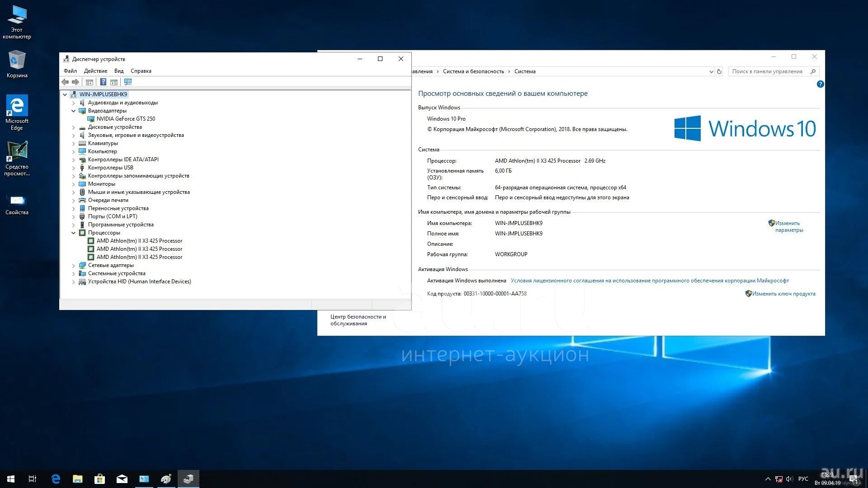
Task: Select Звуковые, игровые и видеоустройства item
Action: tap(136, 135)
